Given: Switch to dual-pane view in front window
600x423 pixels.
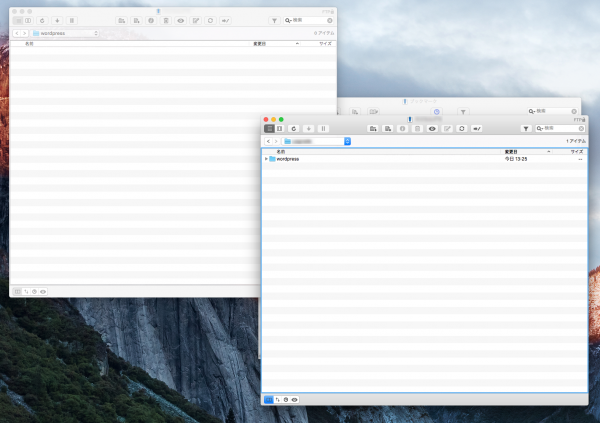Looking at the screenshot, I should pos(280,129).
